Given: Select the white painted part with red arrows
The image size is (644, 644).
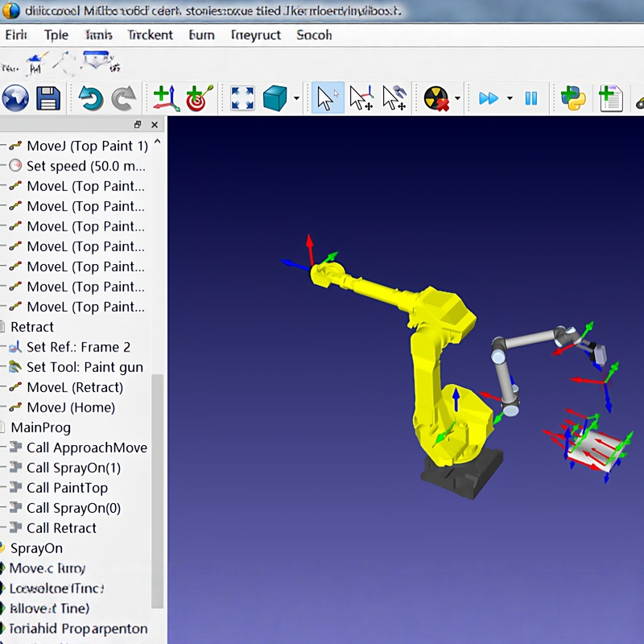Looking at the screenshot, I should [x=596, y=450].
